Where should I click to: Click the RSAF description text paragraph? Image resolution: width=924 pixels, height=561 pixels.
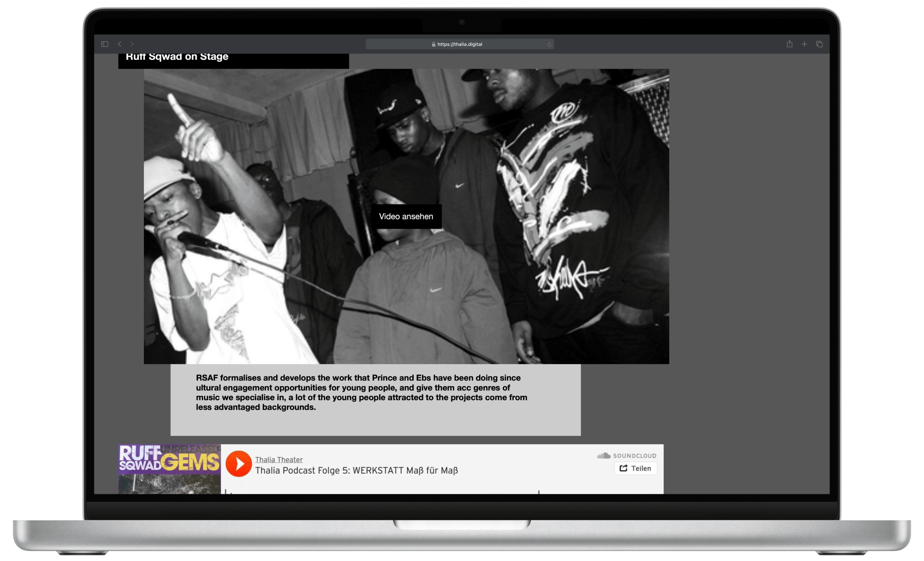(x=361, y=392)
